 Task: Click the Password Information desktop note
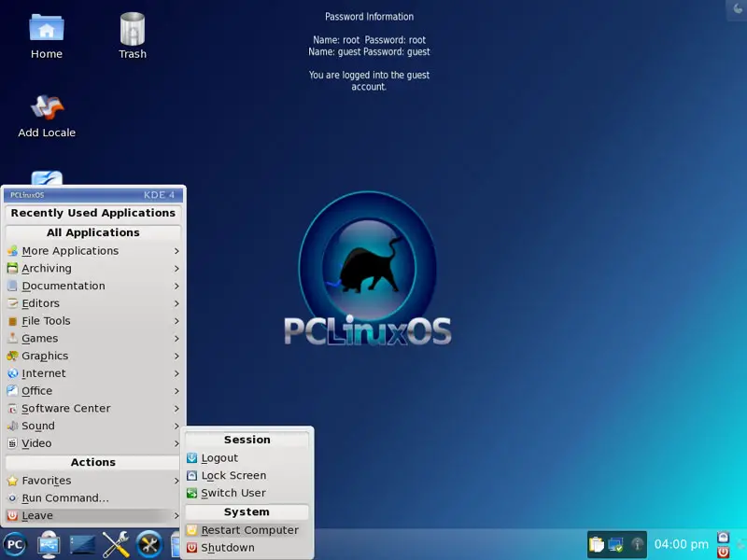pos(369,51)
